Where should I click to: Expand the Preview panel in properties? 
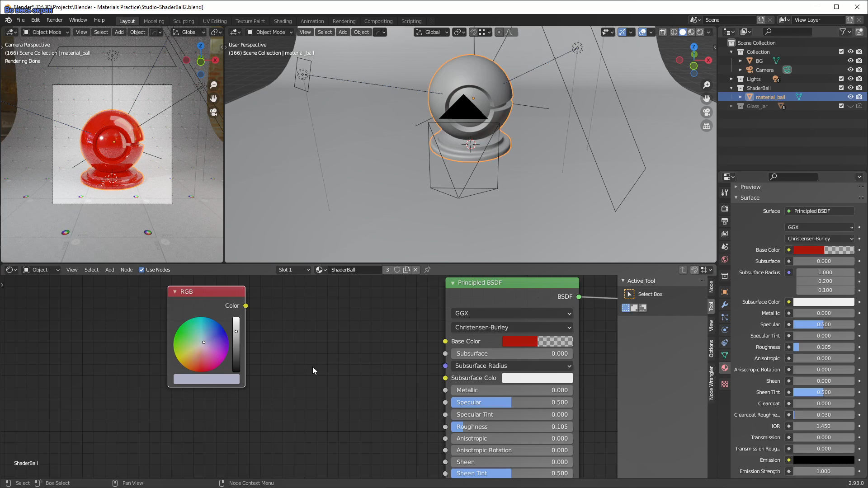(x=750, y=187)
